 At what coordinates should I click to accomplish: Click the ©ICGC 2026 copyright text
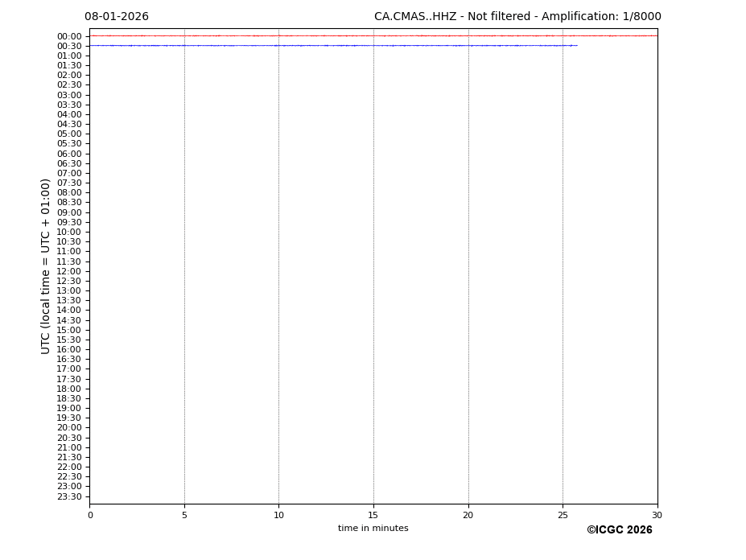(x=619, y=530)
